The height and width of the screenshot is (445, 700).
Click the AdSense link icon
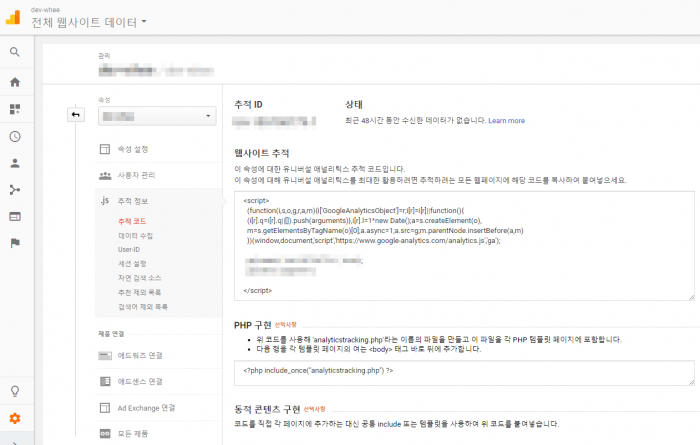pyautogui.click(x=105, y=381)
